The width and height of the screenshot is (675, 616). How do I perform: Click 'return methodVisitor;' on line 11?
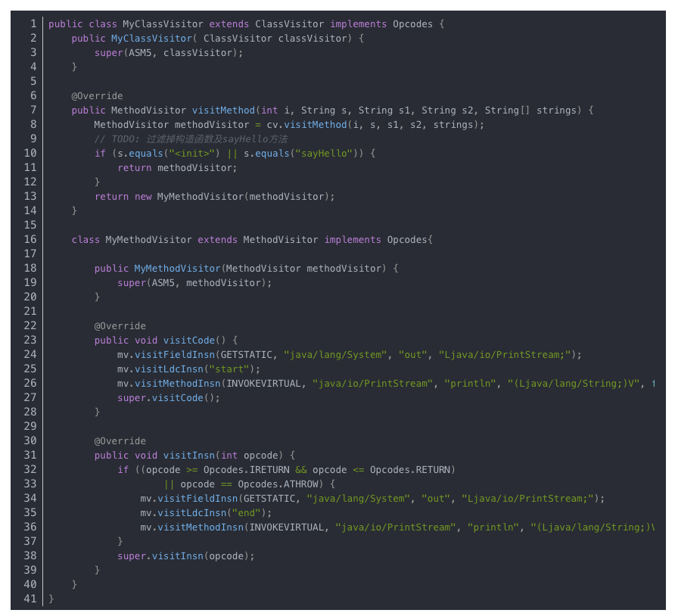click(177, 168)
